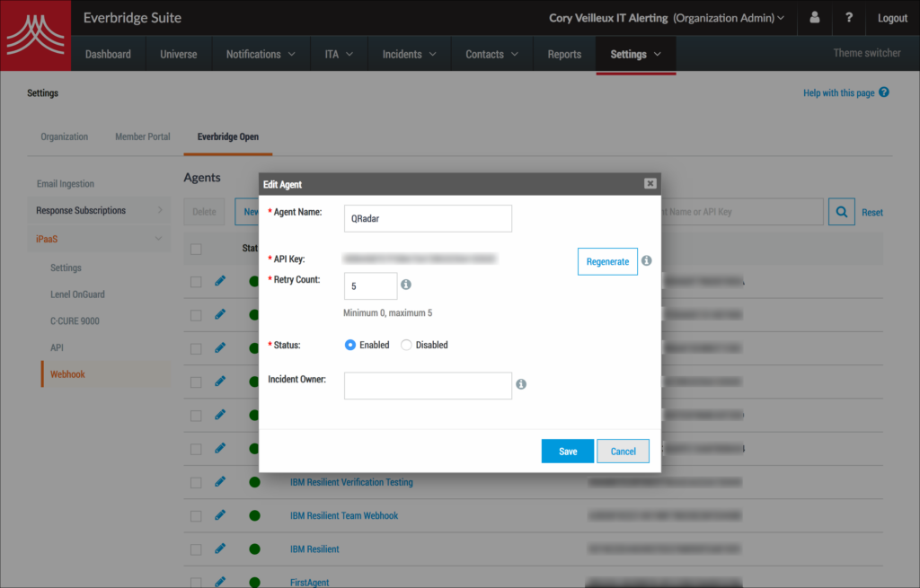This screenshot has height=588, width=920.
Task: Click the Help with this page icon
Action: tap(884, 92)
